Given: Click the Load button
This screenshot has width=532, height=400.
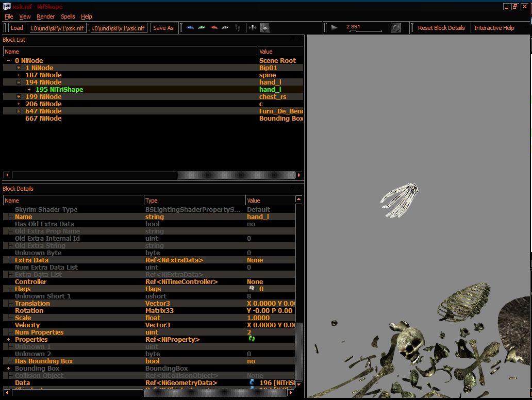Looking at the screenshot, I should click(16, 28).
